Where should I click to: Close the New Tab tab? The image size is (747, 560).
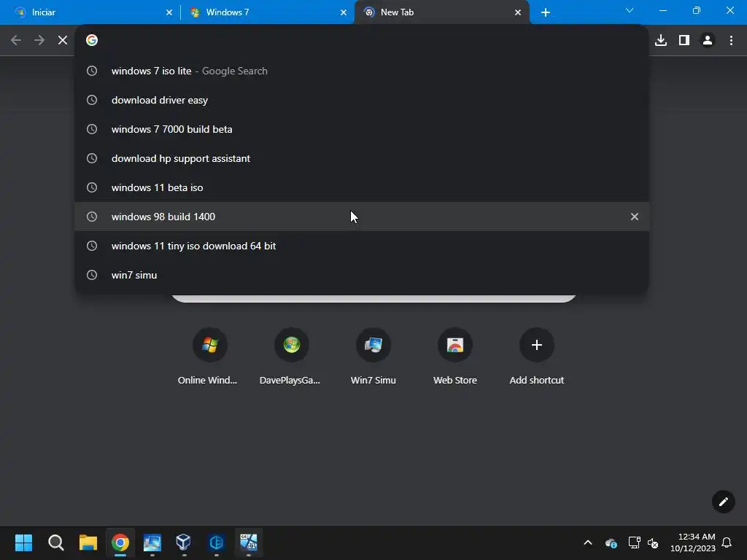click(518, 12)
